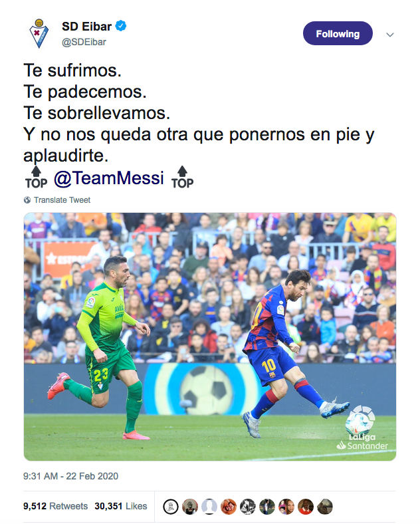Click the 9:31 AM - 22 Feb 2020 timestamp
The image size is (420, 524).
coord(71,476)
